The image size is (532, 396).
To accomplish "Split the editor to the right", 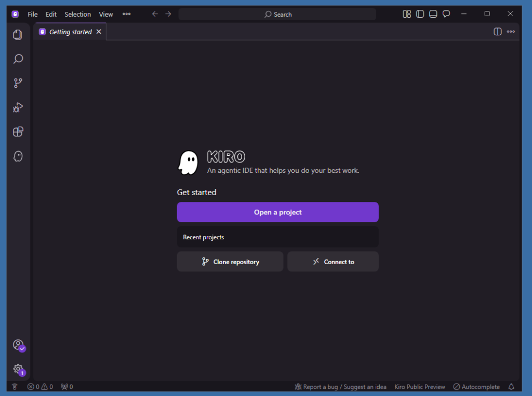I will (498, 32).
